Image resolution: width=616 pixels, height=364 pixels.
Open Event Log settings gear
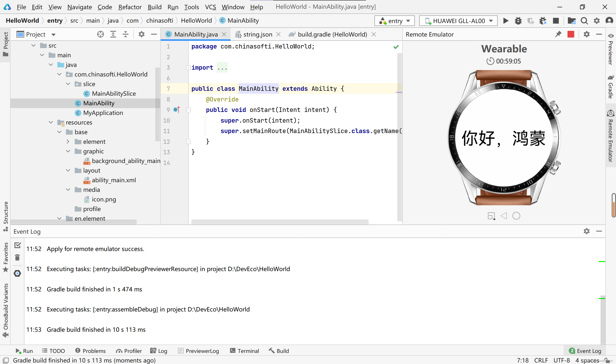click(x=586, y=231)
